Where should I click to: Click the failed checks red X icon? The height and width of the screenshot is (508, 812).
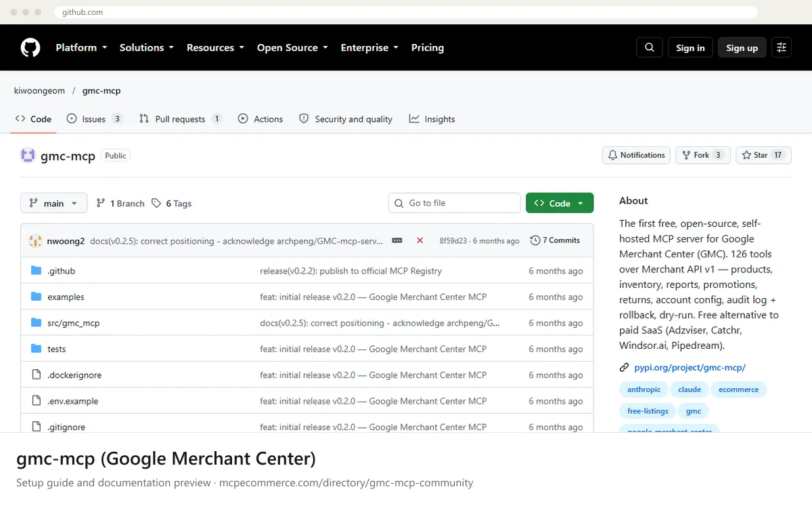(420, 240)
